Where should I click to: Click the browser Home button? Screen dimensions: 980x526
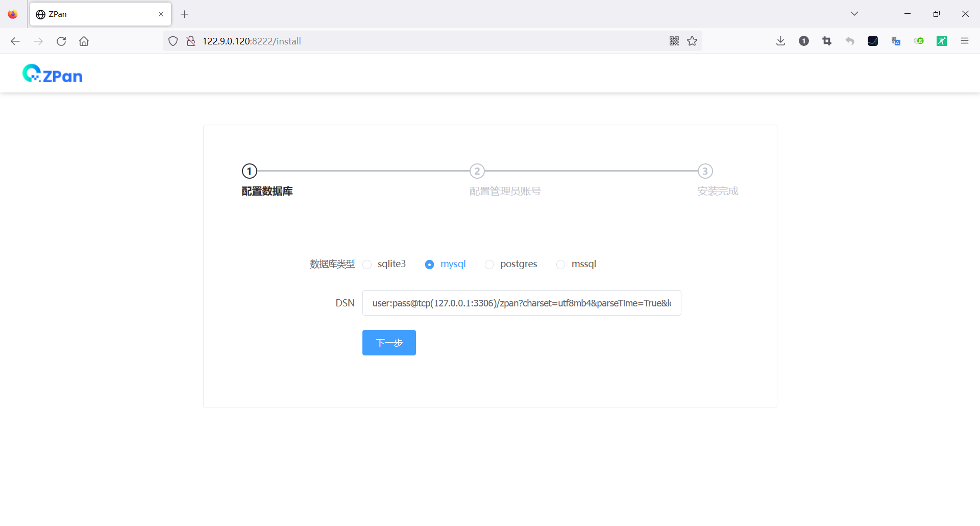coord(84,41)
